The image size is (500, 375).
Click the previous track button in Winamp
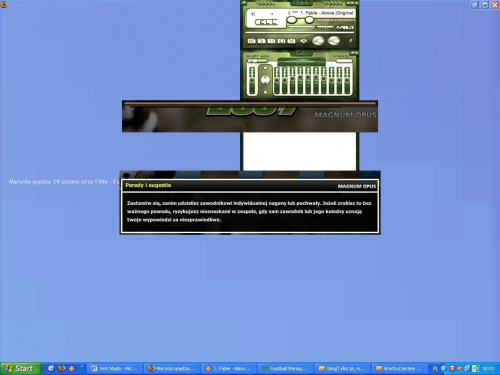(x=252, y=41)
